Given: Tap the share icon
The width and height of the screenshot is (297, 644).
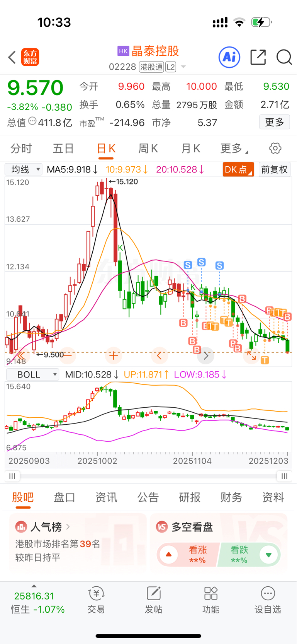Looking at the screenshot, I should pyautogui.click(x=258, y=57).
